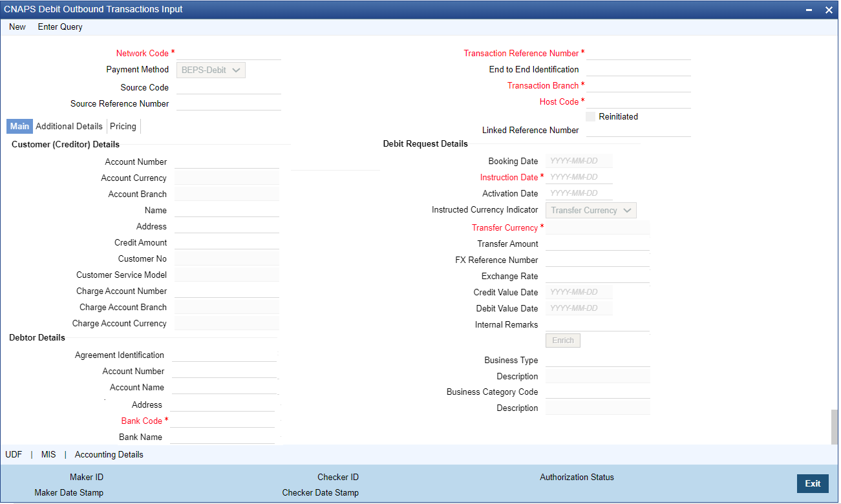841x504 pixels.
Task: Click the Authorization Status label
Action: [577, 477]
